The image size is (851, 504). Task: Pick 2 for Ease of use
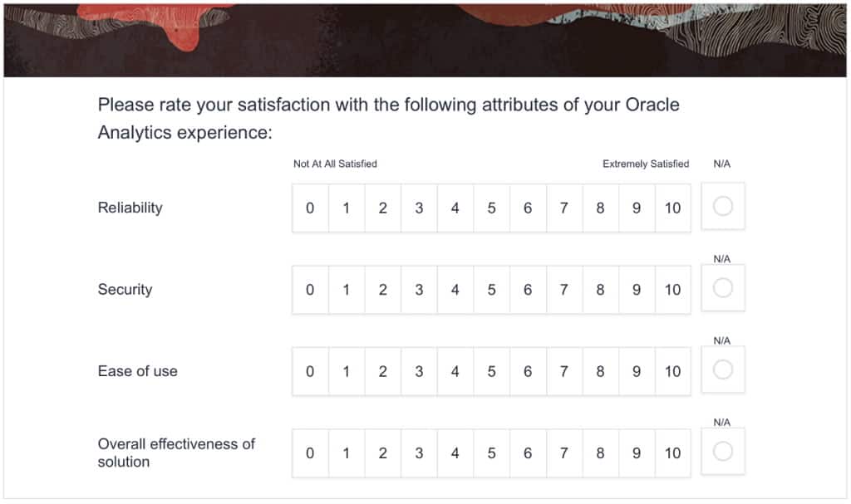383,371
